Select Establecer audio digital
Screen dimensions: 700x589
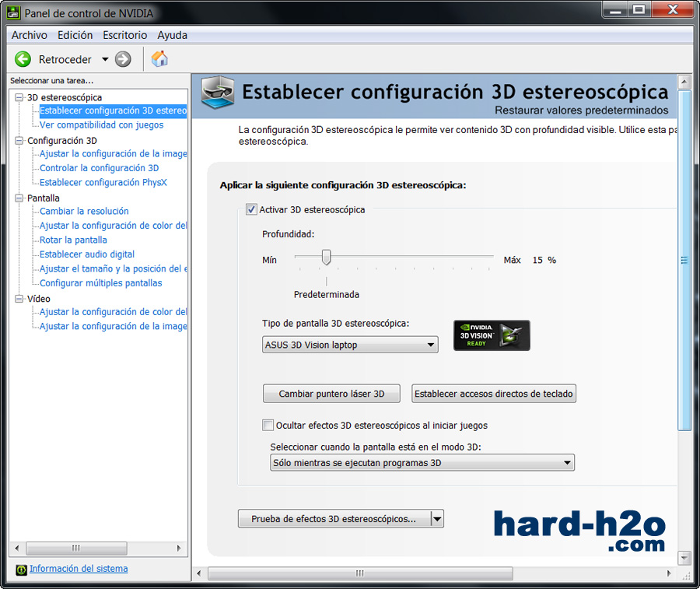tap(87, 254)
